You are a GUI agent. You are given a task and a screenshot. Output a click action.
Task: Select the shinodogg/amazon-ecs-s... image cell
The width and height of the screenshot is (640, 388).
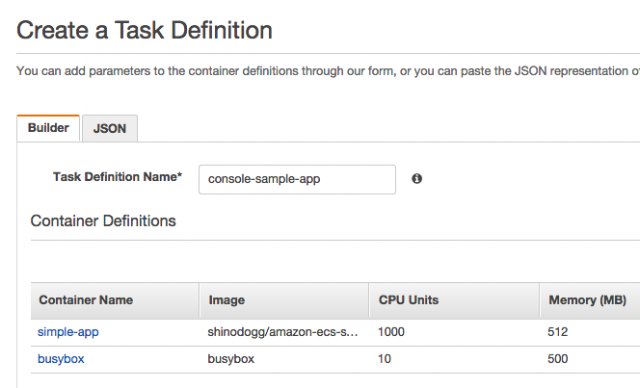[x=283, y=332]
